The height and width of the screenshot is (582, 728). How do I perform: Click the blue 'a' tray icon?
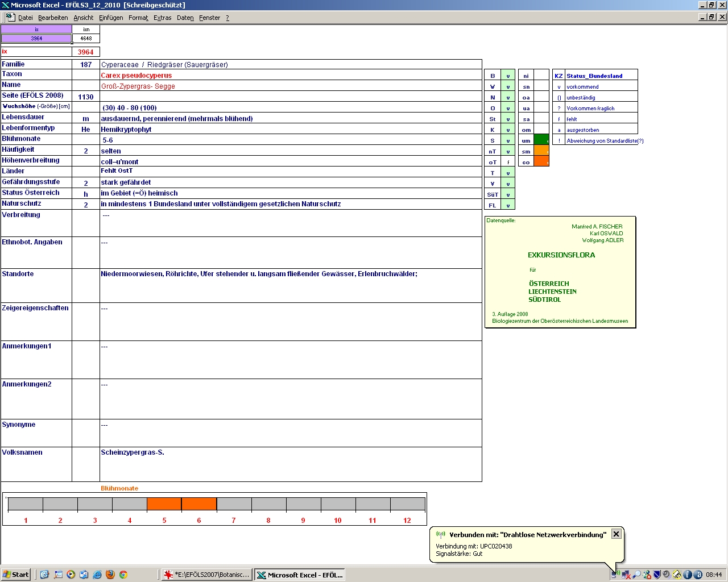(698, 575)
